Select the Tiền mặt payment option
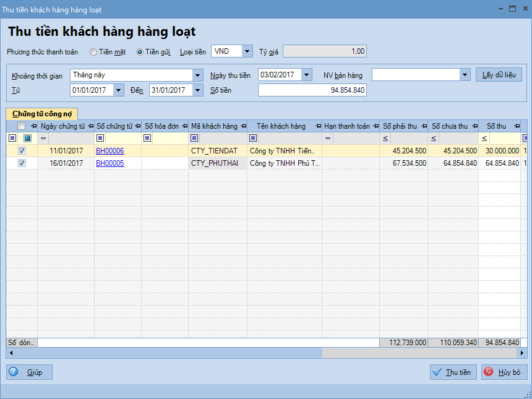532x399 pixels. 93,52
